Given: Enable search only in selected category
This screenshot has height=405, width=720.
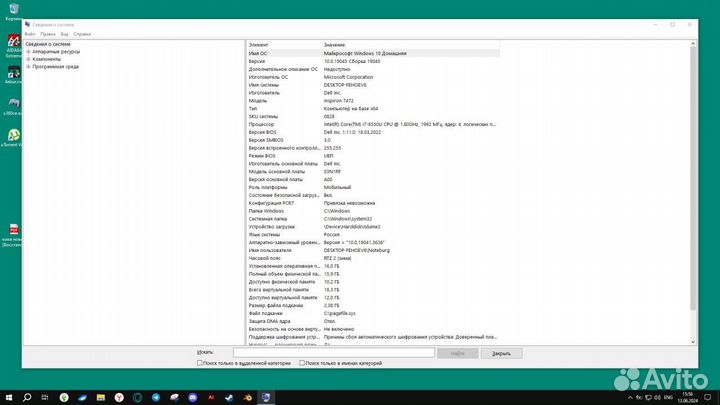Looking at the screenshot, I should pyautogui.click(x=200, y=363).
